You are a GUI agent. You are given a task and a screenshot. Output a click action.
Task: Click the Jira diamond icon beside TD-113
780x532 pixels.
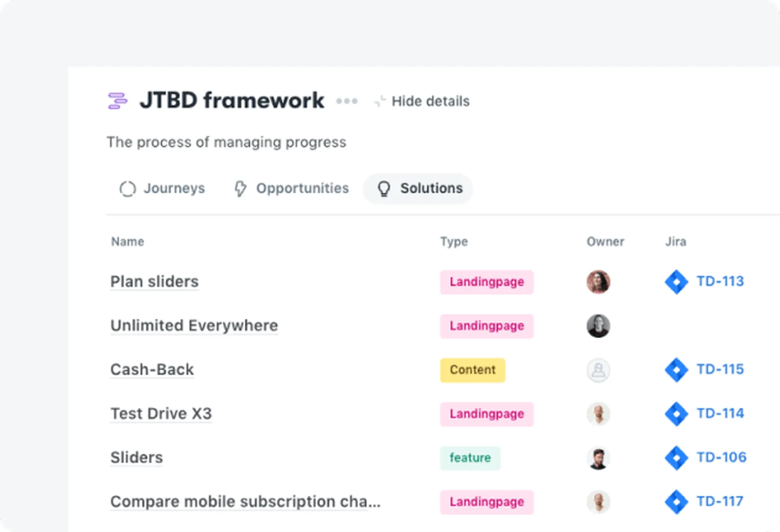pos(676,282)
